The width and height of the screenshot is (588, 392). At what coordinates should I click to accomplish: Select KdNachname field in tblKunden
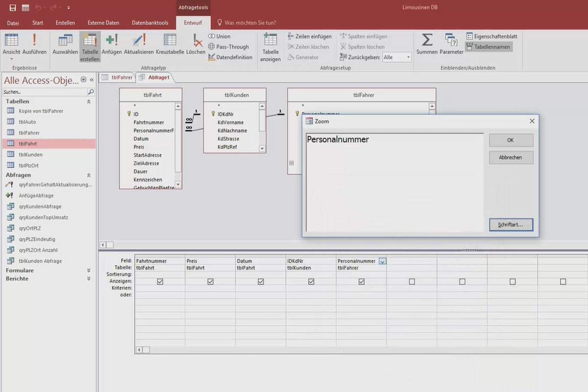click(x=232, y=131)
